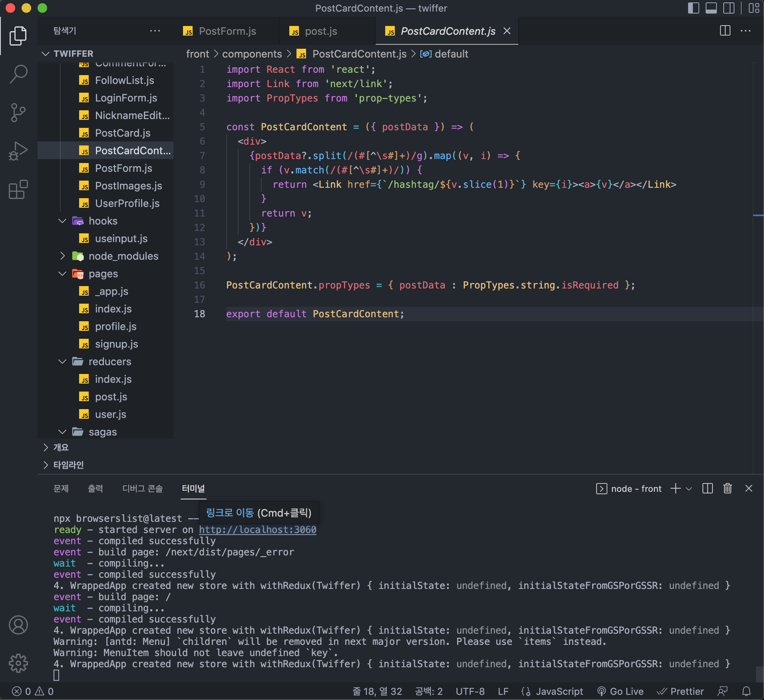Open the new terminal launch profile dropdown

(689, 489)
